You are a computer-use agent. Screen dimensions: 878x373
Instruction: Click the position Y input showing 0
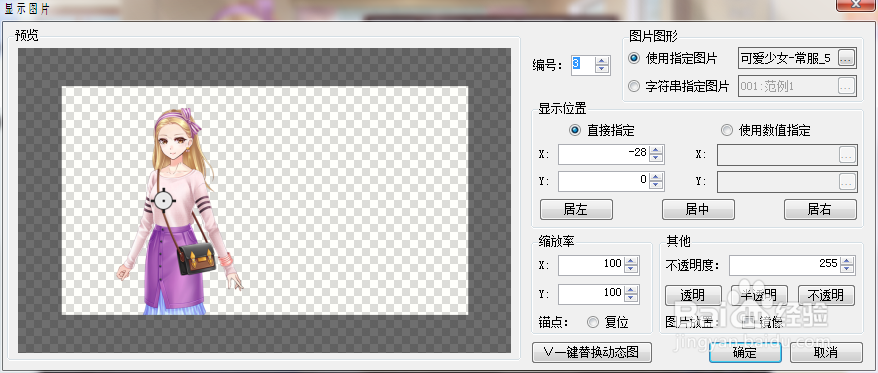[604, 181]
